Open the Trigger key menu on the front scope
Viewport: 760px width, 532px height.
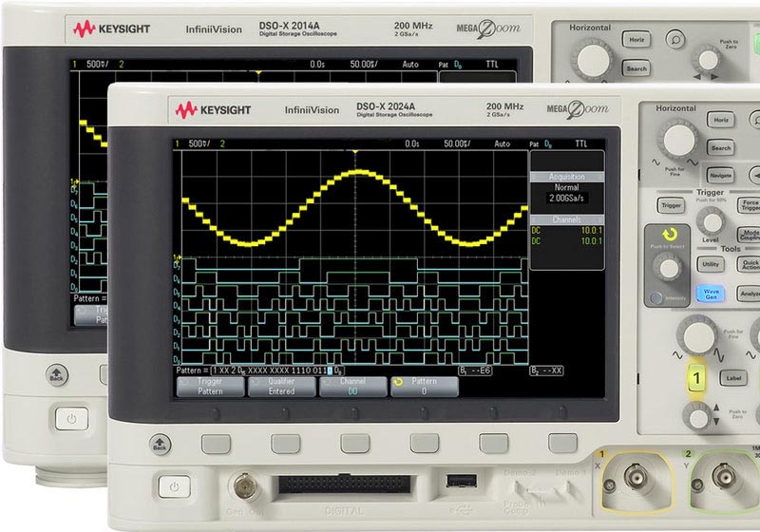[x=671, y=205]
